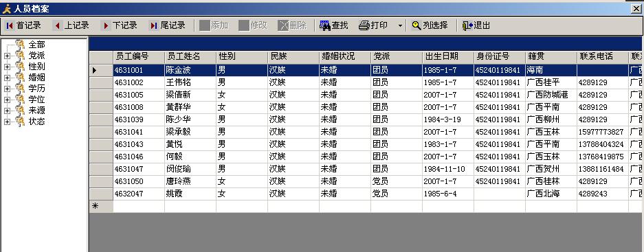The image size is (644, 252).
Task: Click the 联系电话 column header
Action: pos(603,57)
